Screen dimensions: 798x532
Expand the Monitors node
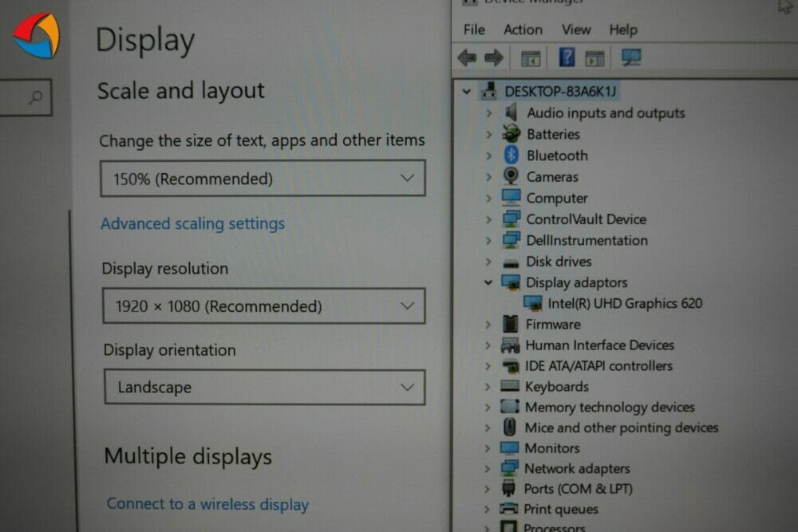487,448
